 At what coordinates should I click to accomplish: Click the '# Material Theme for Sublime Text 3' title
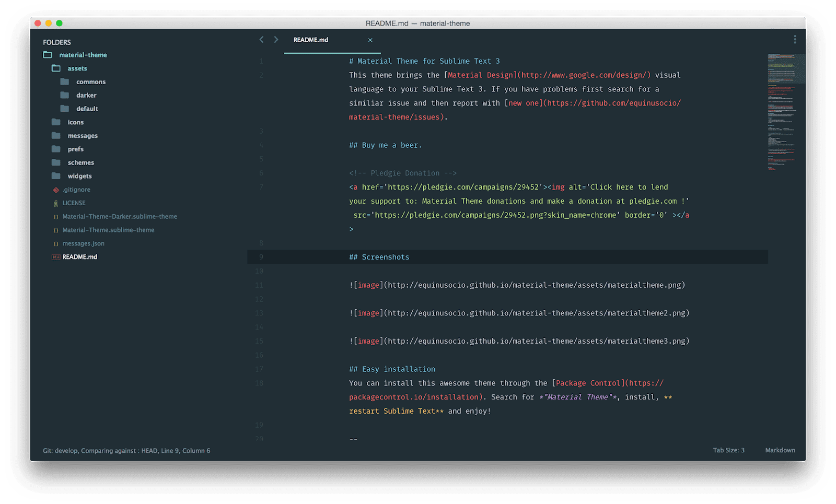[424, 61]
